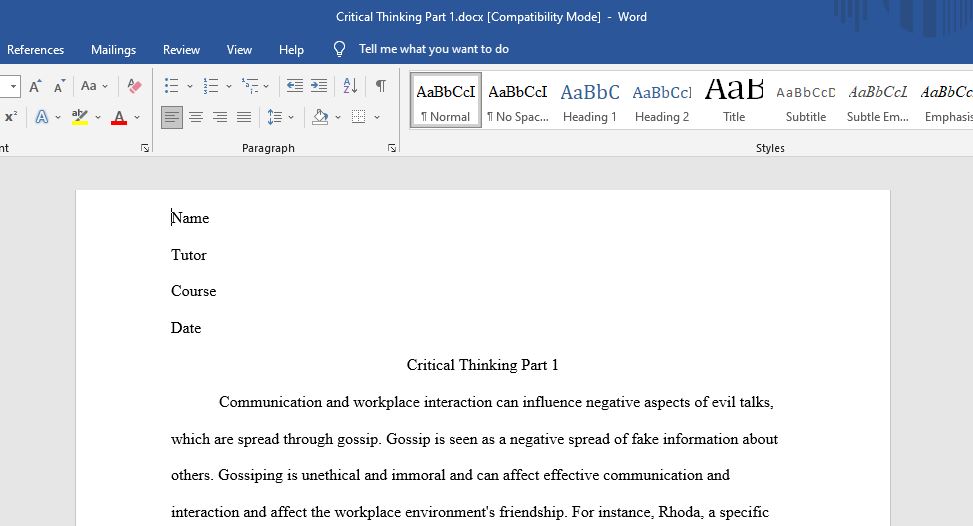Start a numbered list
Screen dimensions: 973x526
point(211,86)
